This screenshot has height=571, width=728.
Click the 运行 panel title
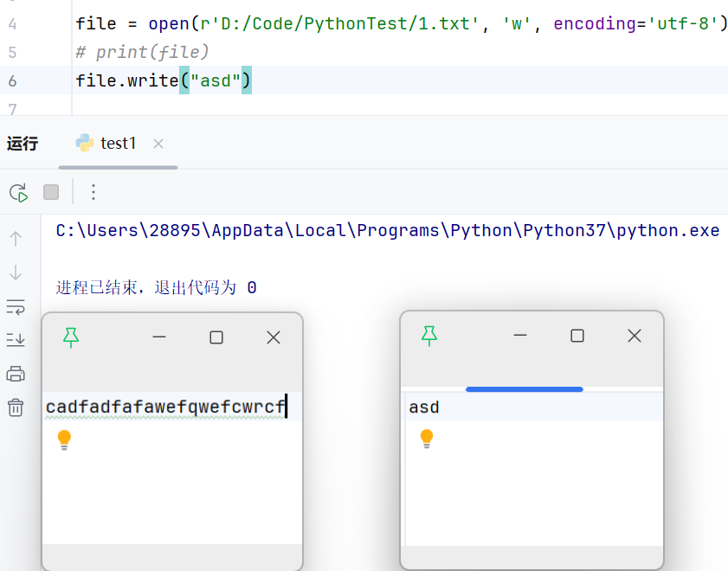tap(23, 144)
